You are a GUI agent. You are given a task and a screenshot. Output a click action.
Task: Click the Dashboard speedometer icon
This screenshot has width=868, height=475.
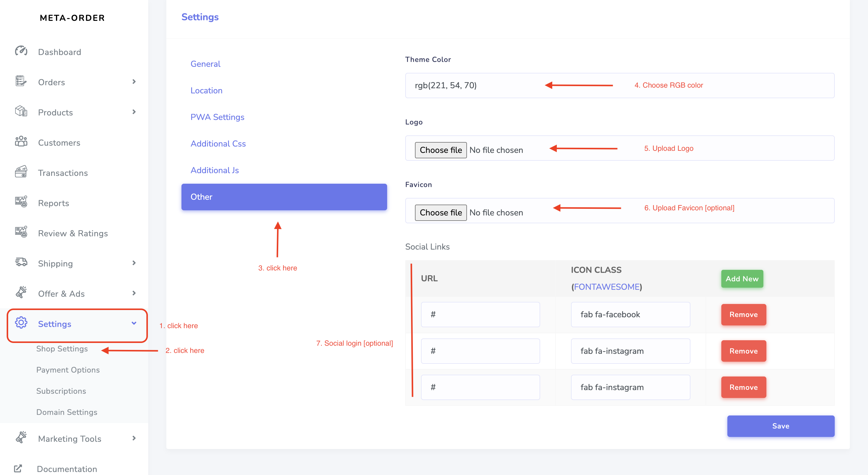21,51
